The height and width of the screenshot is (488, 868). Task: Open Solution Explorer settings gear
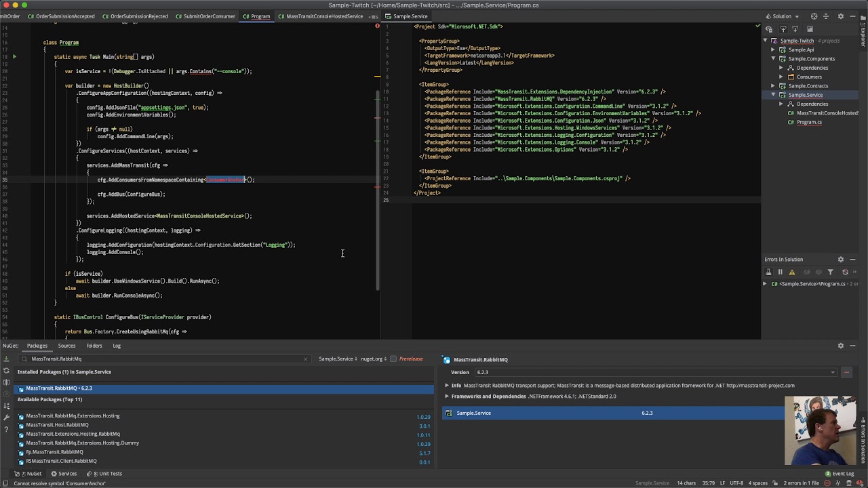[x=841, y=16]
